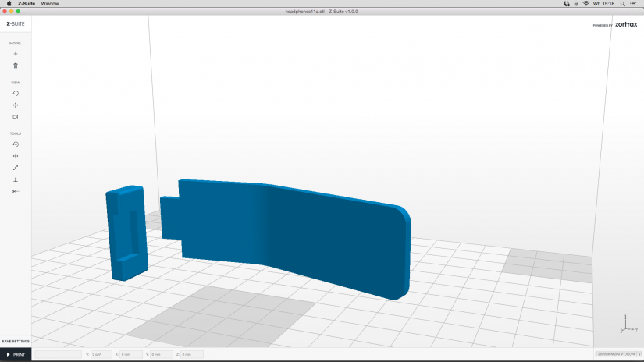Select the place-on-platform tool icon

click(16, 179)
